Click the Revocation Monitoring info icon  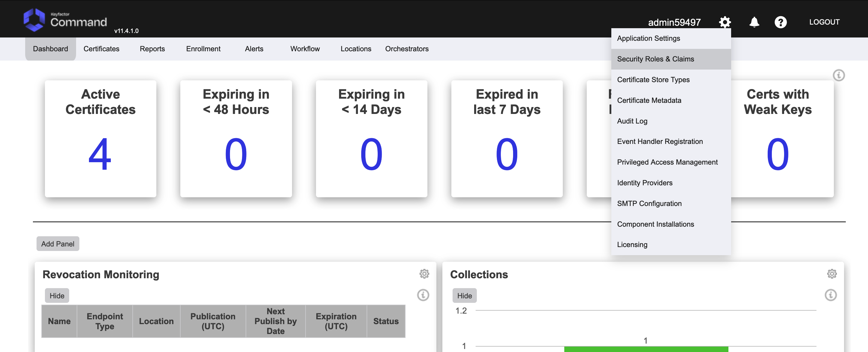[x=423, y=295]
